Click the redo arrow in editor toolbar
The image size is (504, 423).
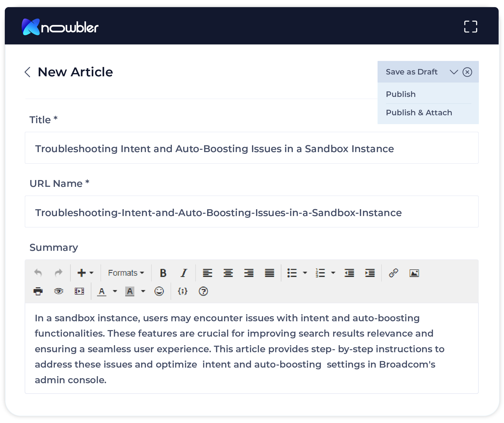click(x=59, y=273)
